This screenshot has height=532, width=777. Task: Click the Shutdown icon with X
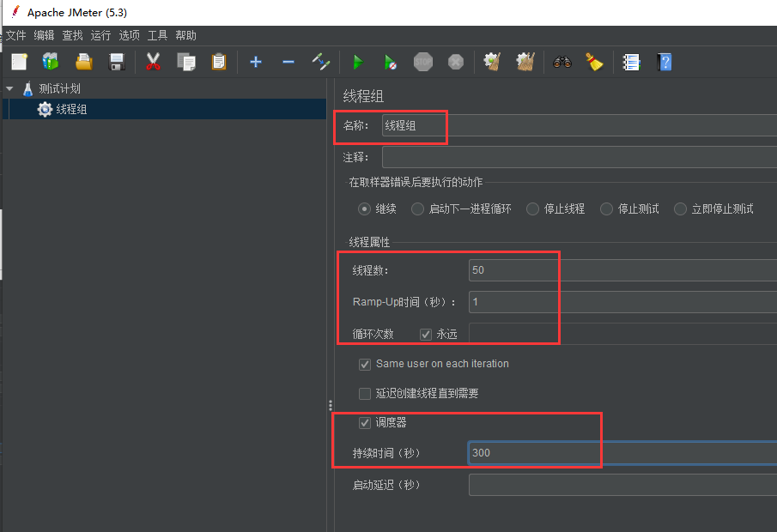pos(455,62)
